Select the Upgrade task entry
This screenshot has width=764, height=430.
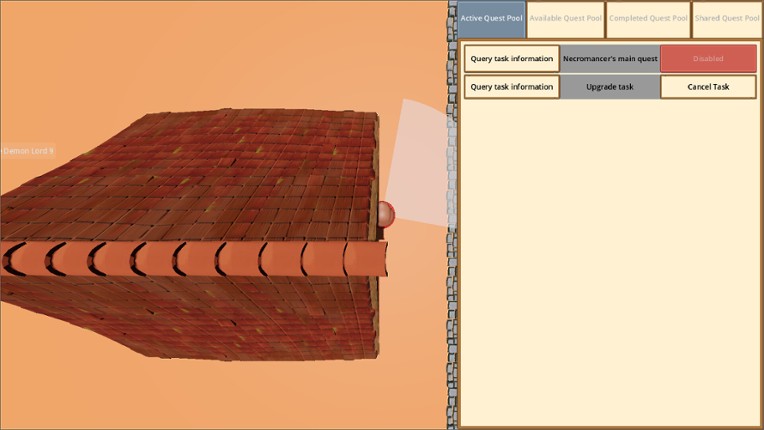pos(610,87)
